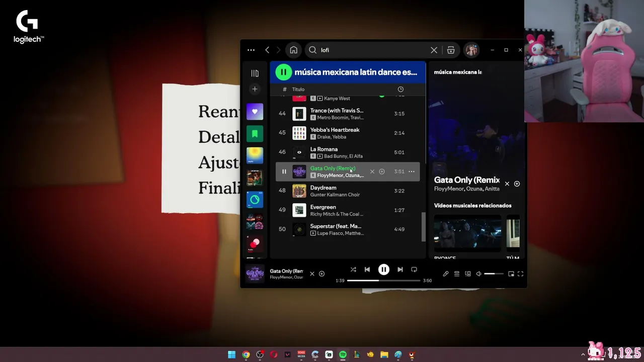The height and width of the screenshot is (362, 644).
Task: Go back in Spotify navigation
Action: click(267, 50)
